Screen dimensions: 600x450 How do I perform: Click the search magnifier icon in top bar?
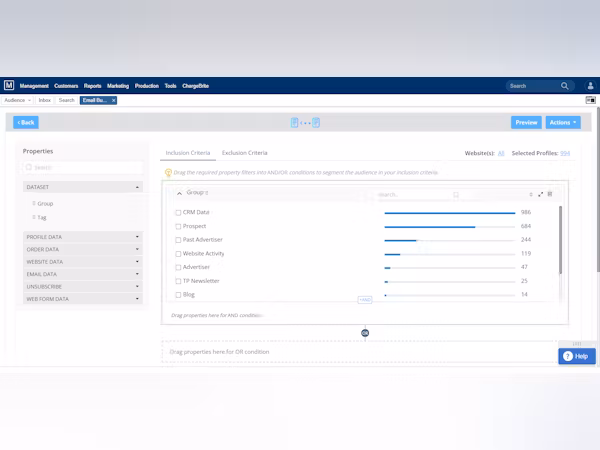(x=565, y=86)
